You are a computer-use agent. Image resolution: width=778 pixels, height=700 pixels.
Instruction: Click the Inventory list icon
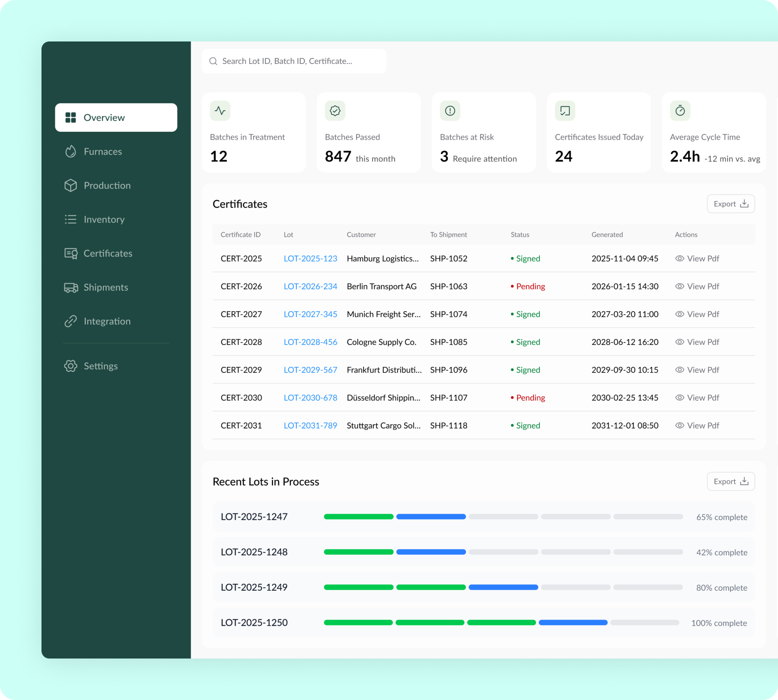pos(70,220)
